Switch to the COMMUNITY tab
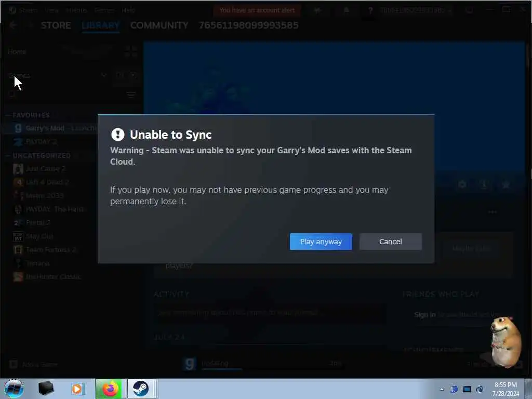The image size is (532, 399). (159, 25)
